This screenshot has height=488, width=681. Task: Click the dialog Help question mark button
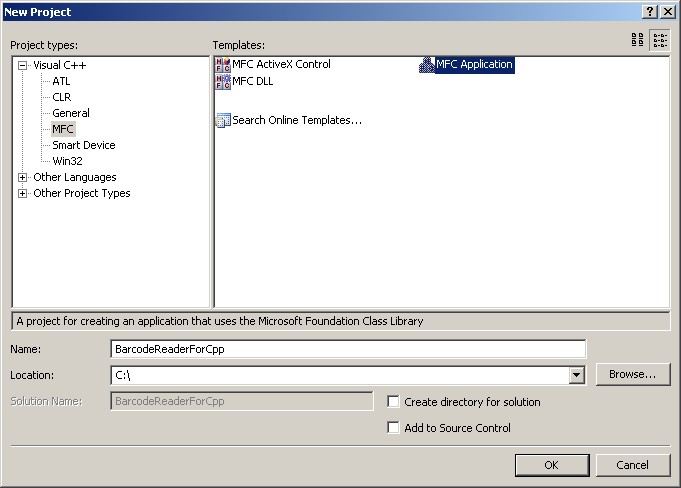(x=650, y=11)
